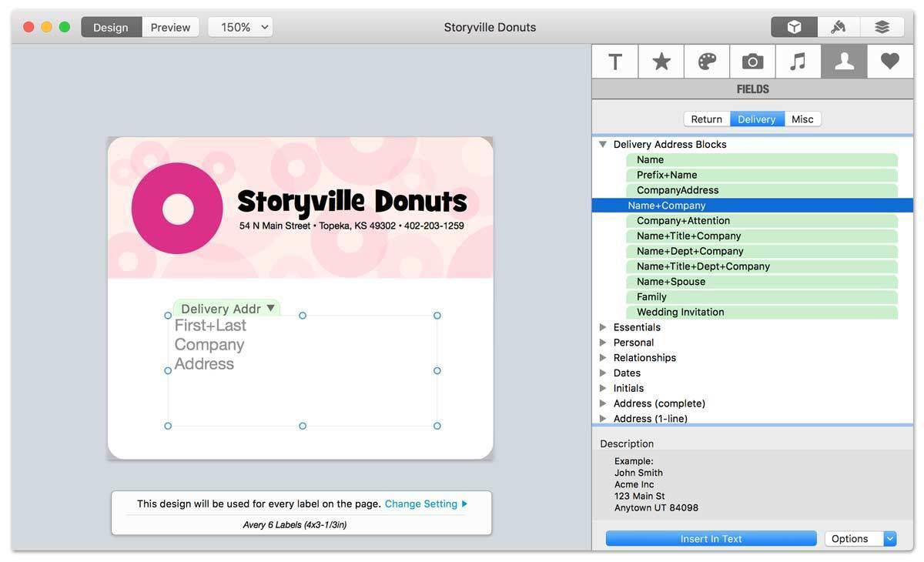Select the Return fields tab
Screen dimensions: 924x562
pos(706,119)
